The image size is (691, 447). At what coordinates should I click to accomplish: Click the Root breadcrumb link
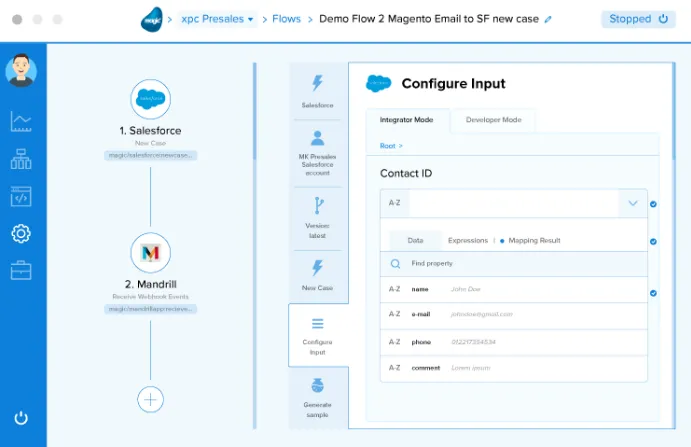tap(388, 146)
